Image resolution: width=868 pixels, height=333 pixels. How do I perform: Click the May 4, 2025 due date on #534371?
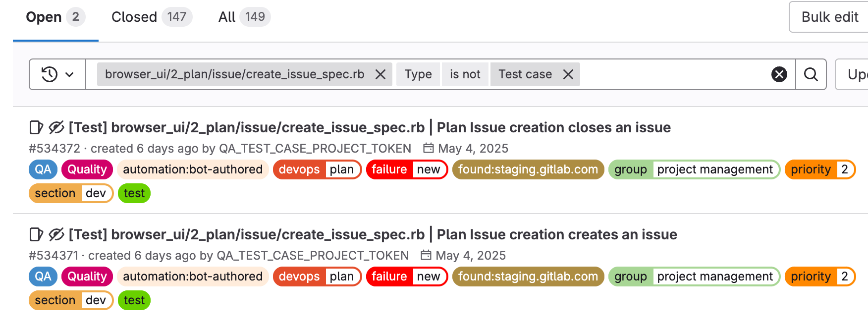463,256
